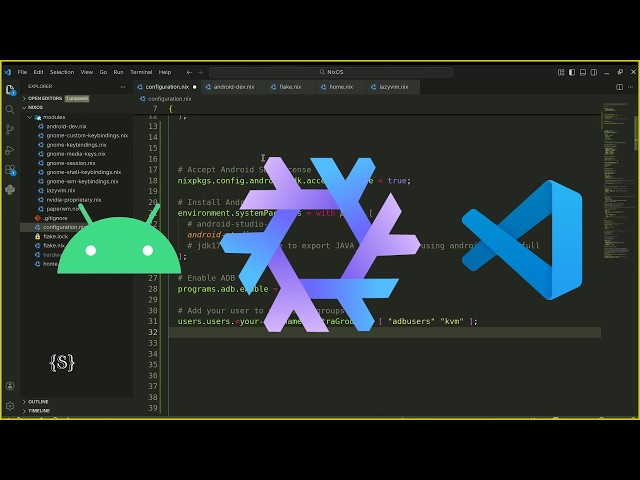Navigate back with the left arrow
The image size is (640, 480).
tap(189, 72)
